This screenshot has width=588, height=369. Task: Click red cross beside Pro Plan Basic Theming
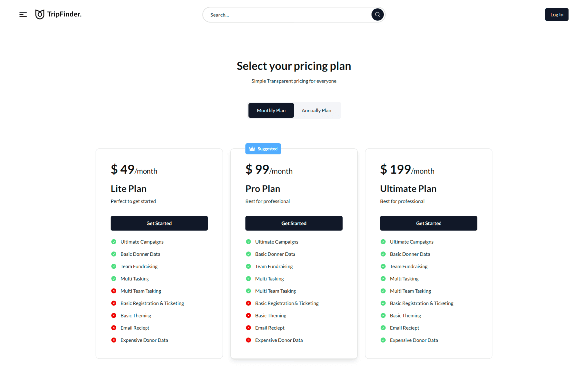click(x=248, y=315)
